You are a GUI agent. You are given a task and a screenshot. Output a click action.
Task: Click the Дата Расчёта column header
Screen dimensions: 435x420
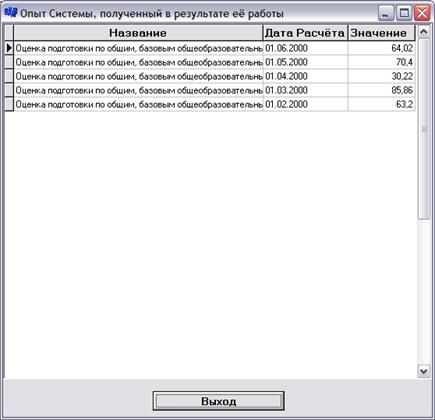pyautogui.click(x=305, y=33)
